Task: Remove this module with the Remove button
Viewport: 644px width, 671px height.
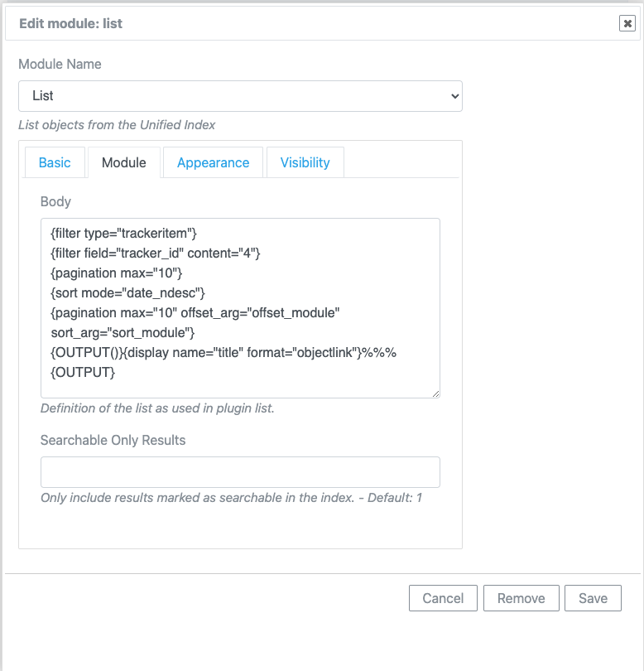Action: pyautogui.click(x=521, y=598)
